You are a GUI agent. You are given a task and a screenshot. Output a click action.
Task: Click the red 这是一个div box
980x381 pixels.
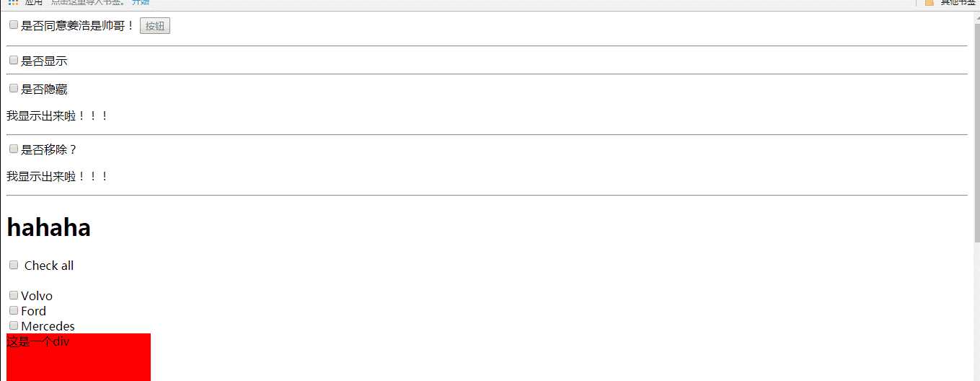coord(79,357)
